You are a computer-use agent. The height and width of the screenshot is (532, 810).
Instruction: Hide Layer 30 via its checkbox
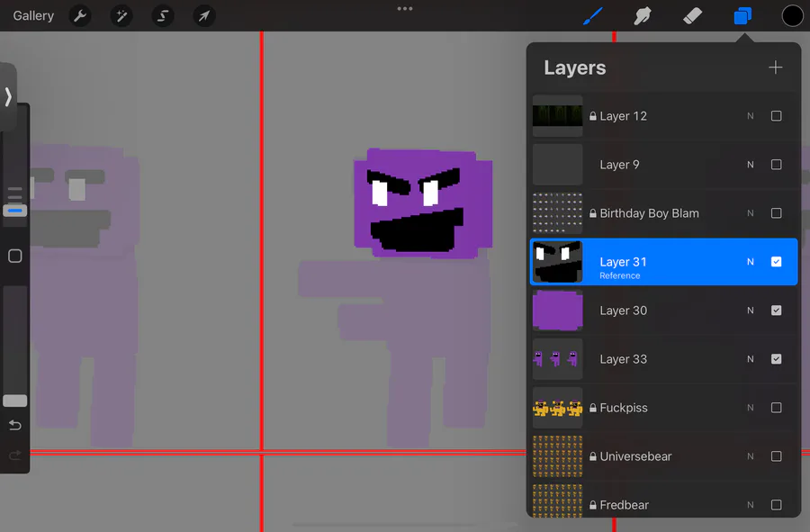[x=776, y=311]
